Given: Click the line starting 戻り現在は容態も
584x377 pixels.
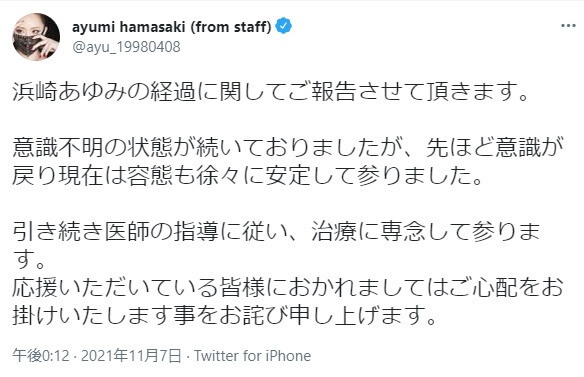Looking at the screenshot, I should coord(248,176).
